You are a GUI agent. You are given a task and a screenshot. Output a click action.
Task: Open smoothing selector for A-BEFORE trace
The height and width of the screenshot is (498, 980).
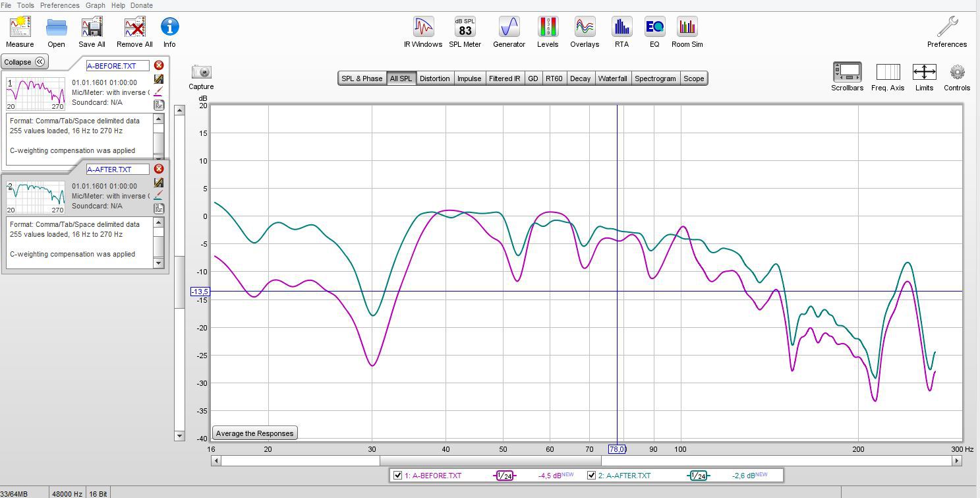tap(504, 476)
